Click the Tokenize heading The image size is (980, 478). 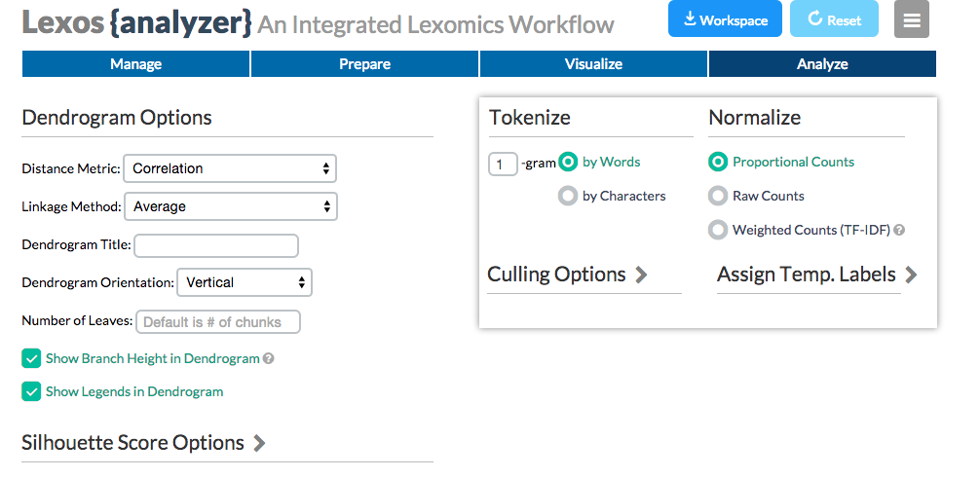(529, 118)
